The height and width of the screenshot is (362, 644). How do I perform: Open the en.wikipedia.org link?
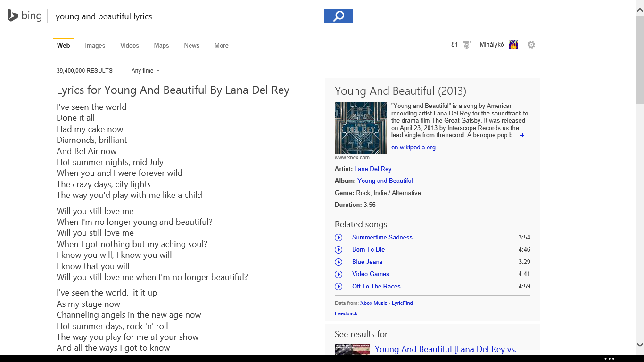[413, 148]
